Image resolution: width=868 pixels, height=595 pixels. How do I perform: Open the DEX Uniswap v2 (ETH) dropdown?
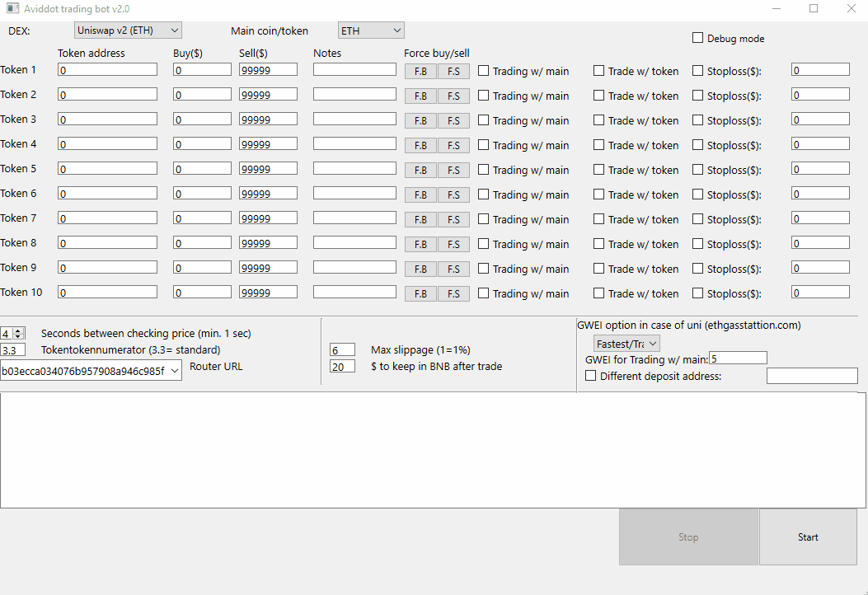[x=128, y=30]
